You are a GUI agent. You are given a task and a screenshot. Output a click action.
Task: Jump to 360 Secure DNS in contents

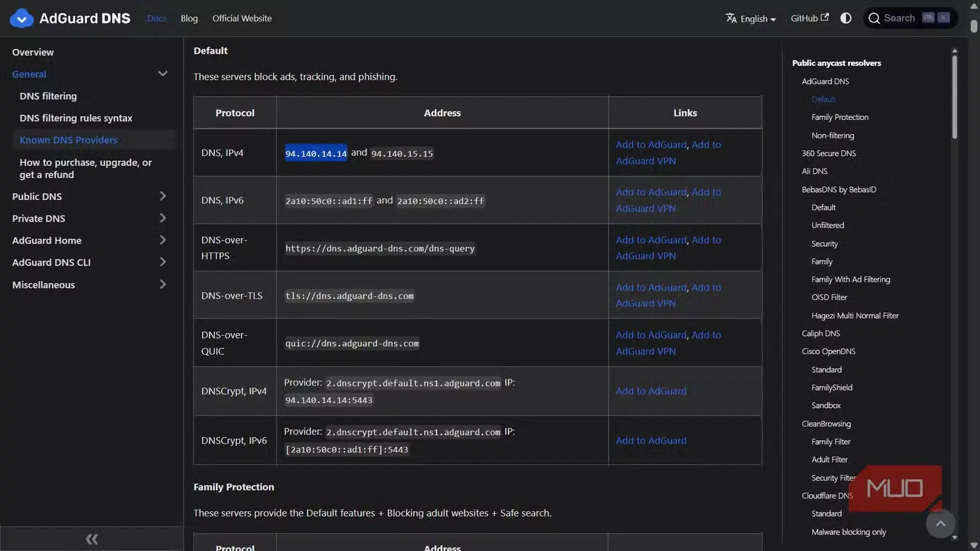click(829, 153)
